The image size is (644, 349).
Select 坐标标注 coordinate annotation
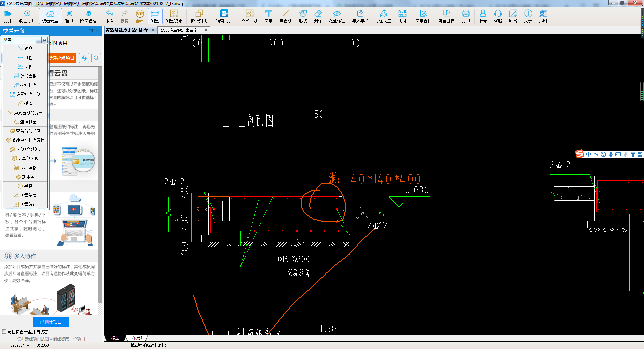click(x=25, y=85)
